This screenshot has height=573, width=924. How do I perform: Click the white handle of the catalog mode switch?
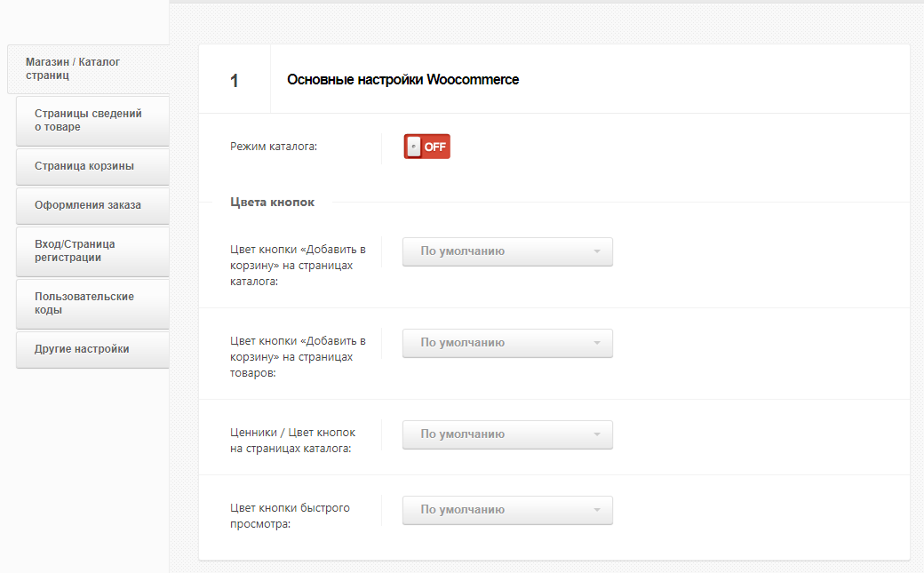pos(413,147)
